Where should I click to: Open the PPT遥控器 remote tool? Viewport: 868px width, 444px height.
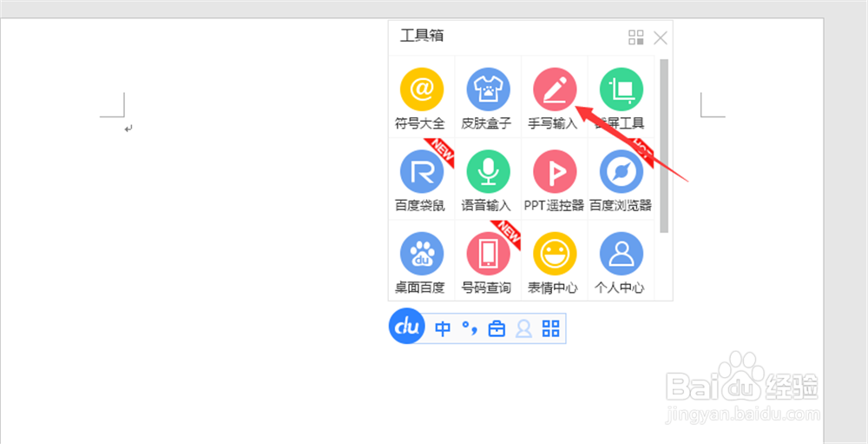coord(555,172)
